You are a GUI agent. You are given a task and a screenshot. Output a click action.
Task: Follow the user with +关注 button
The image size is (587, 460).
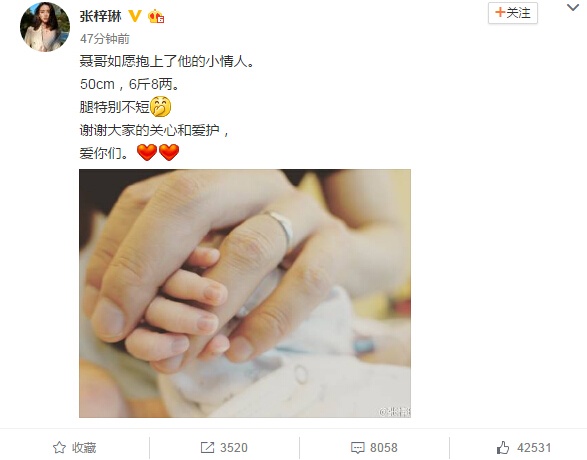coord(513,13)
